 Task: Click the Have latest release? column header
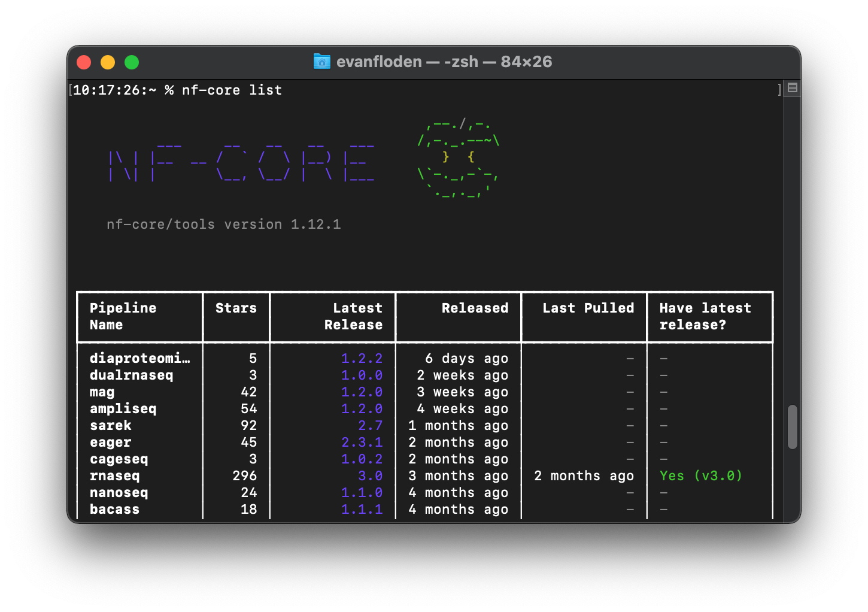tap(705, 316)
